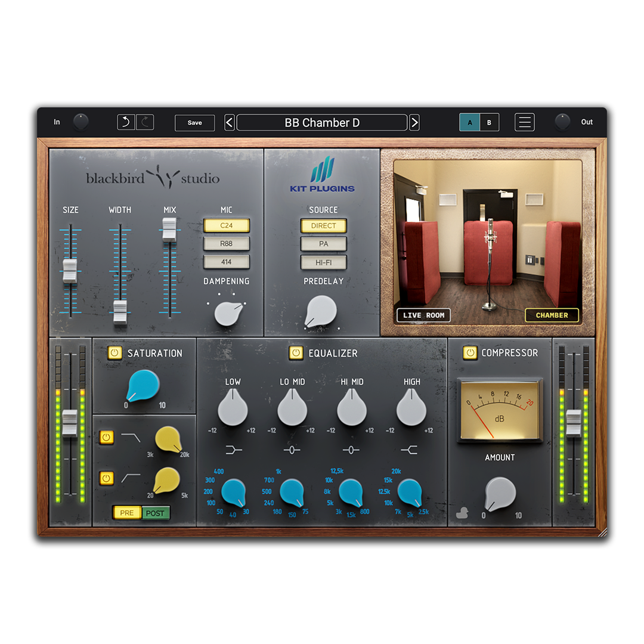Click the low-pass filter curve icon

(131, 438)
